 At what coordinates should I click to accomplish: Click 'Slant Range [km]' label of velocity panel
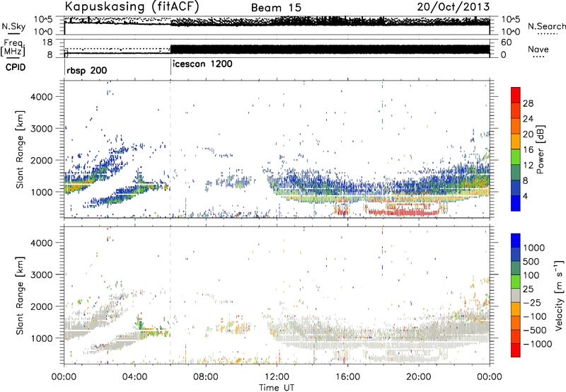(x=20, y=296)
